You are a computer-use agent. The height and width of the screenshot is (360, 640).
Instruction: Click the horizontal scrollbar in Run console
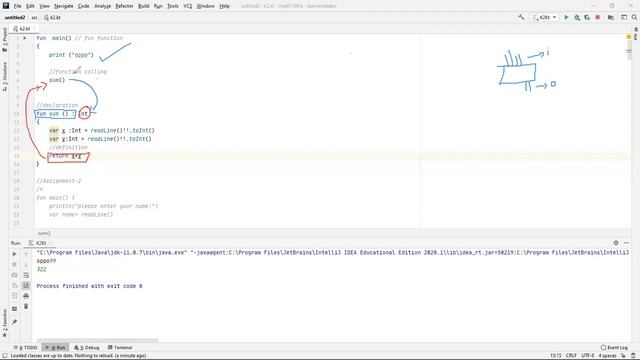pyautogui.click(x=97, y=340)
